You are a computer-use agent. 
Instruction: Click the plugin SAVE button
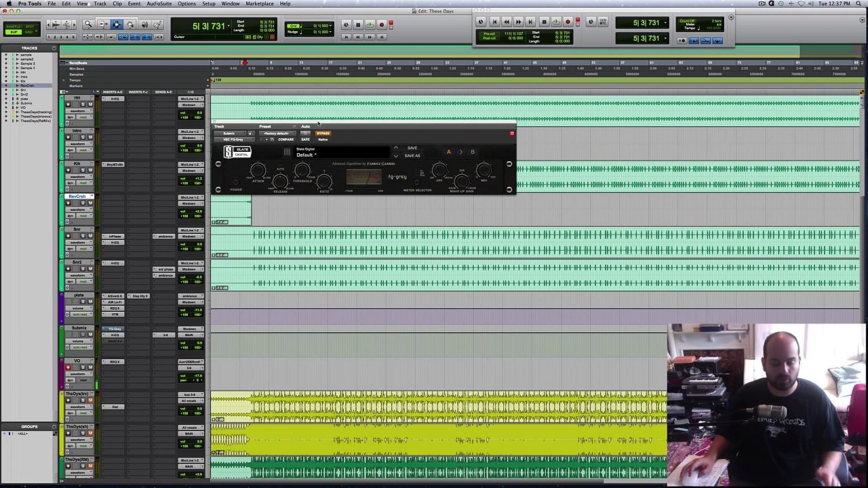(x=412, y=148)
